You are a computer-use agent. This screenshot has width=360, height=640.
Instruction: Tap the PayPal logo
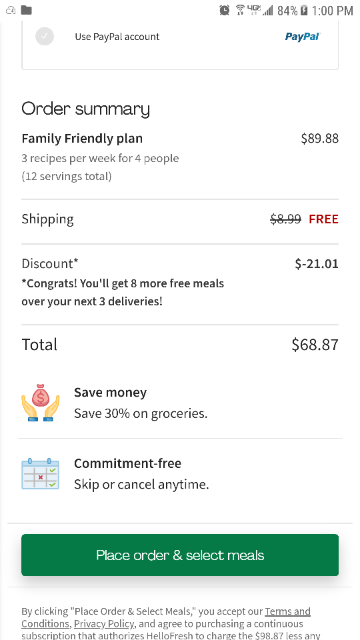click(x=302, y=37)
